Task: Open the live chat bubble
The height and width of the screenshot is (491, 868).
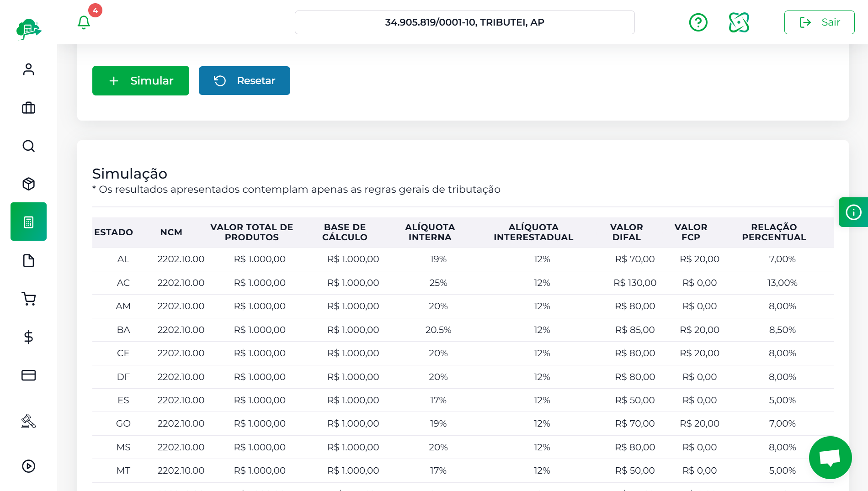Action: click(830, 457)
